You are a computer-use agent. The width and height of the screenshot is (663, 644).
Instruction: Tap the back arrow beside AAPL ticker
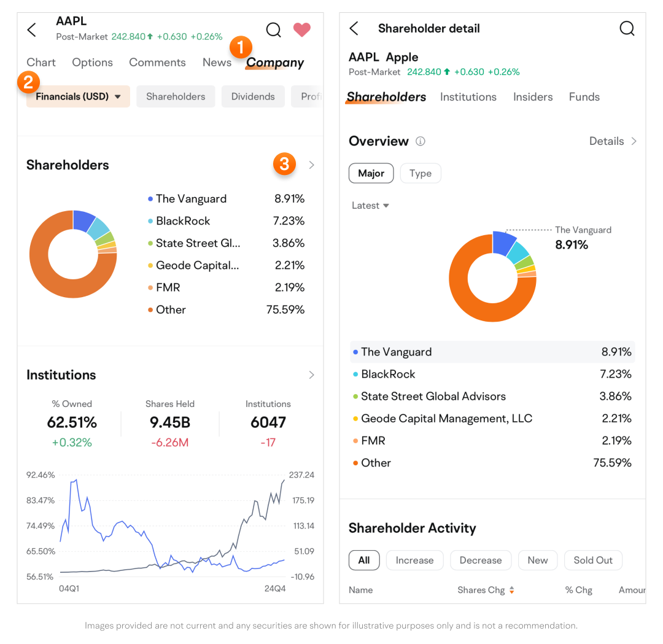32,29
